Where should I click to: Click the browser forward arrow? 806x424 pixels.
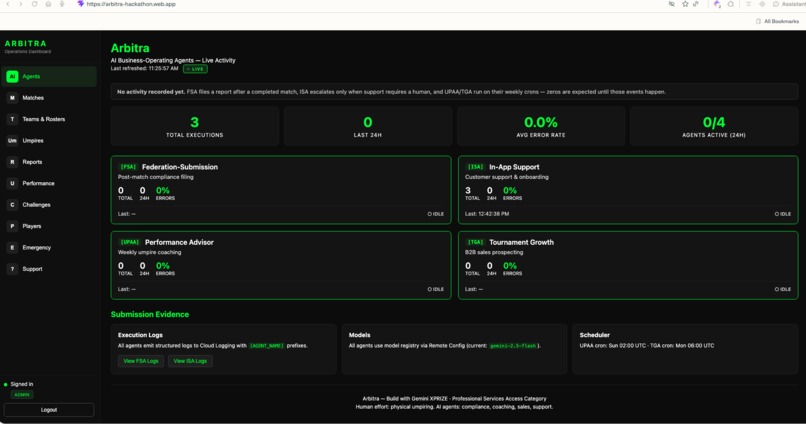(x=21, y=4)
